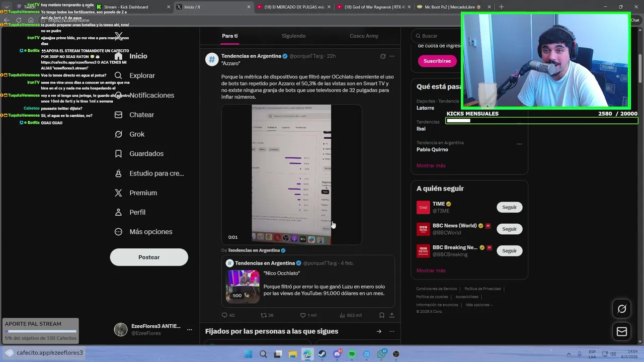Follow the TIME account
This screenshot has width=644, height=362.
click(509, 207)
